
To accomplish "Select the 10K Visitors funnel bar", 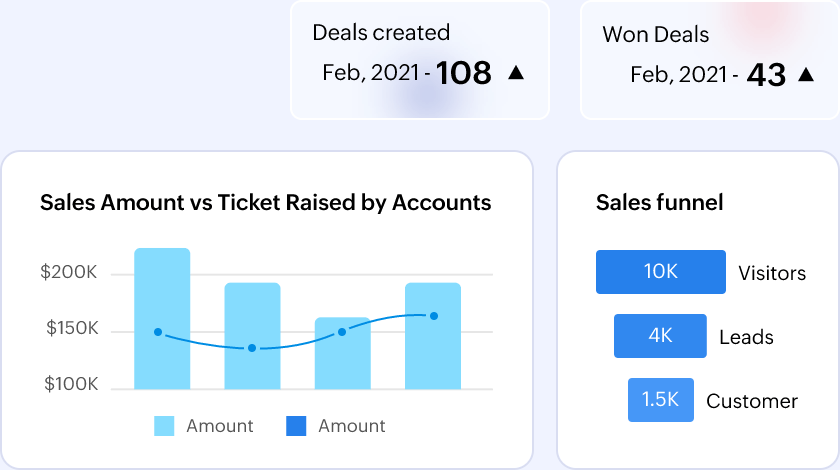I will pos(661,272).
